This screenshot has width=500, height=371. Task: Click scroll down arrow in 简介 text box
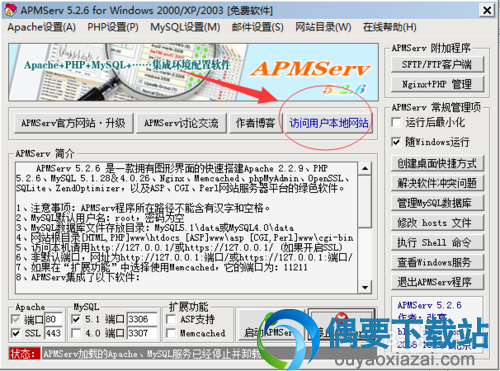[x=365, y=287]
